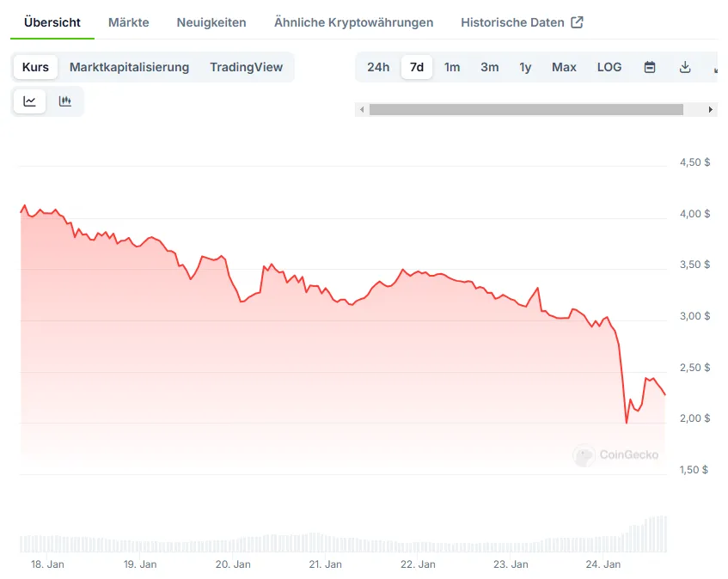728x579 pixels.
Task: Switch chart to Marktkapitalisierung
Action: pos(129,67)
